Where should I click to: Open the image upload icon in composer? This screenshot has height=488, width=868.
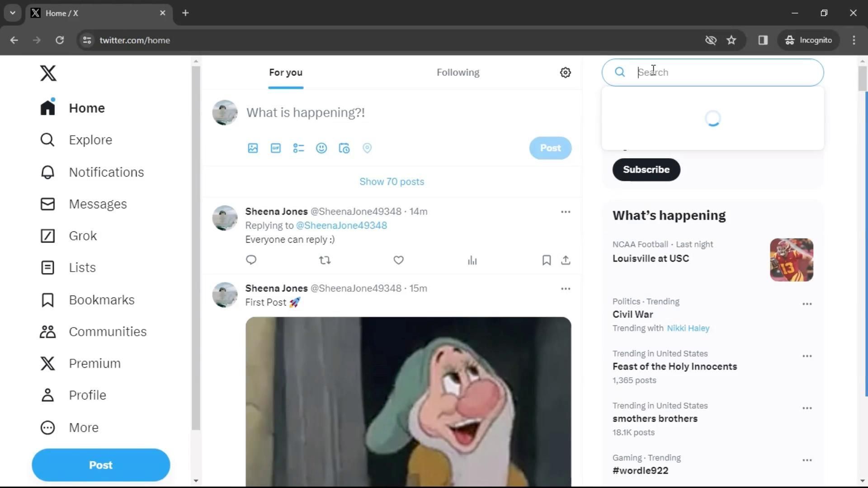coord(252,148)
